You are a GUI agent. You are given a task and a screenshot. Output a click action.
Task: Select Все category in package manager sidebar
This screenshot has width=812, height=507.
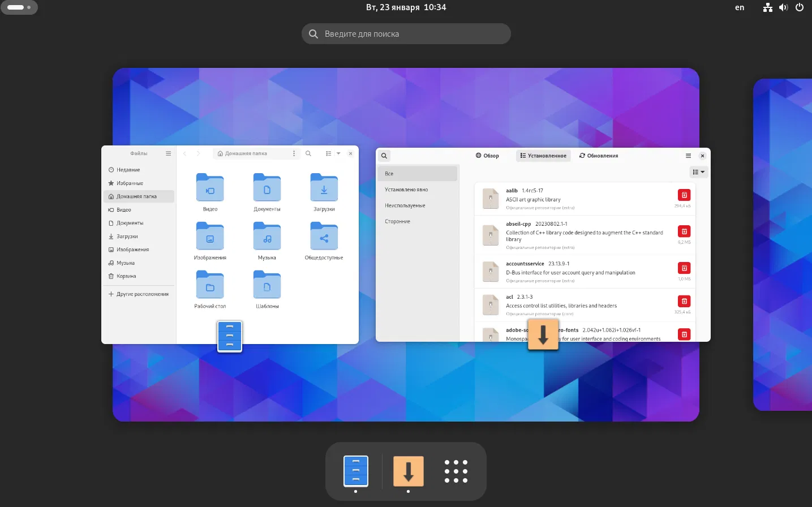pyautogui.click(x=418, y=174)
